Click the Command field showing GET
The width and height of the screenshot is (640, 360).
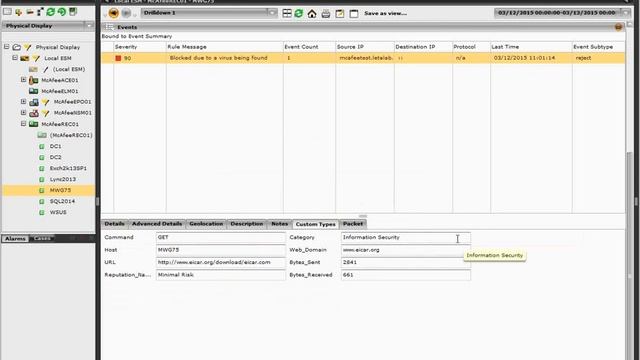(221, 237)
